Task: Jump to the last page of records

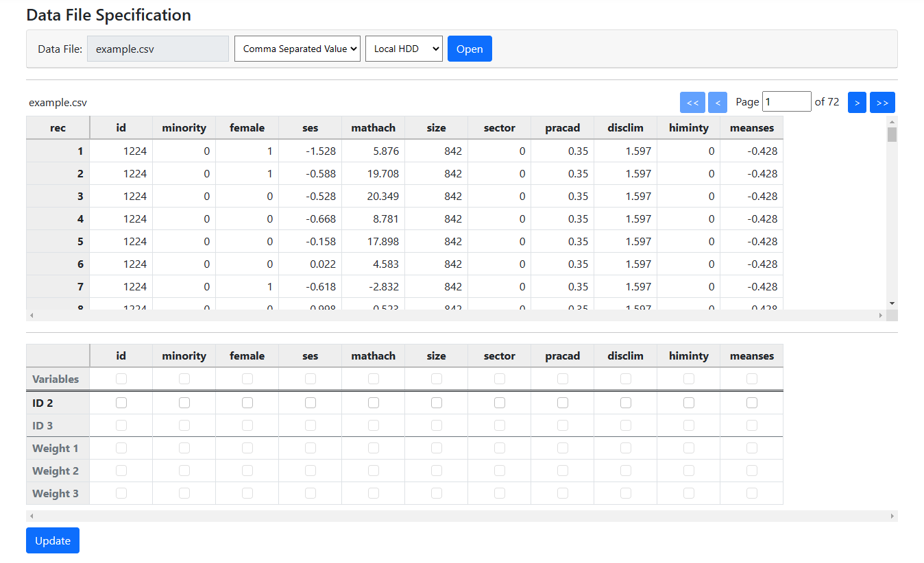Action: [x=882, y=102]
